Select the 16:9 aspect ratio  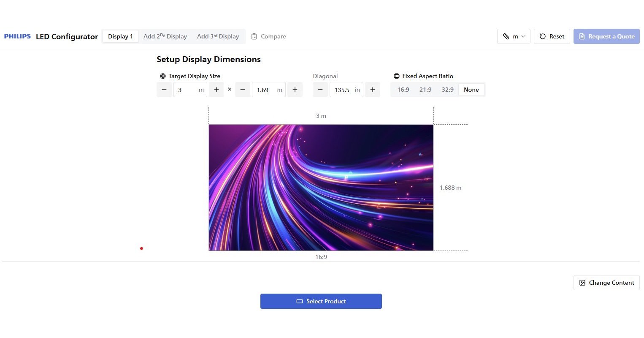coord(403,90)
